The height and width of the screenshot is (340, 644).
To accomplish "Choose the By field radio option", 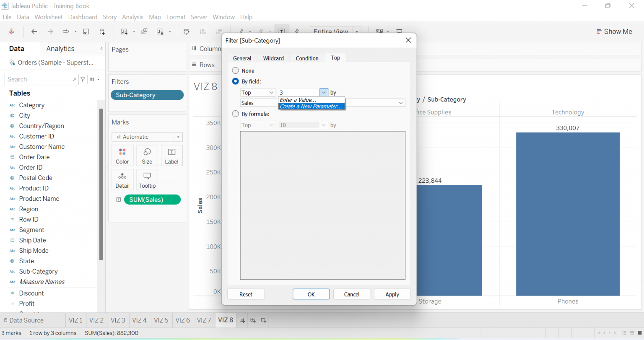I will 235,81.
